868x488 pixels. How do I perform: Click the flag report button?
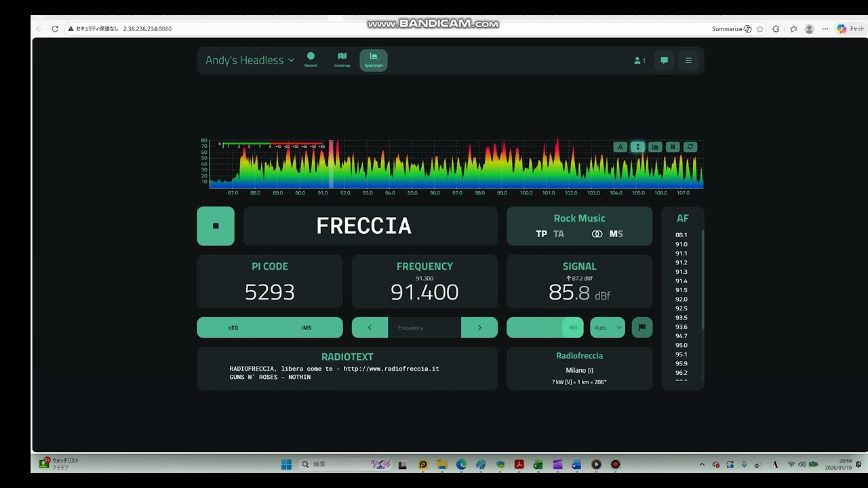click(642, 327)
